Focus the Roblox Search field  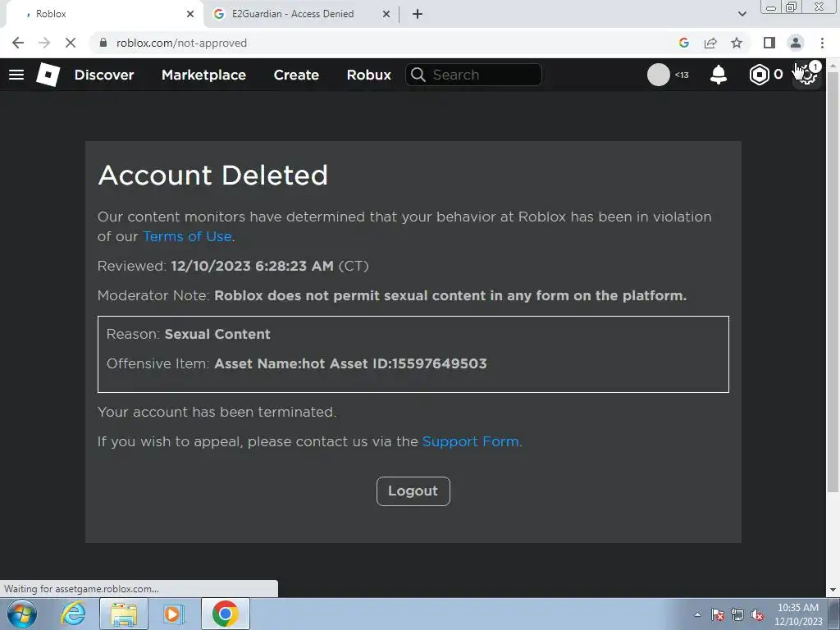click(473, 75)
